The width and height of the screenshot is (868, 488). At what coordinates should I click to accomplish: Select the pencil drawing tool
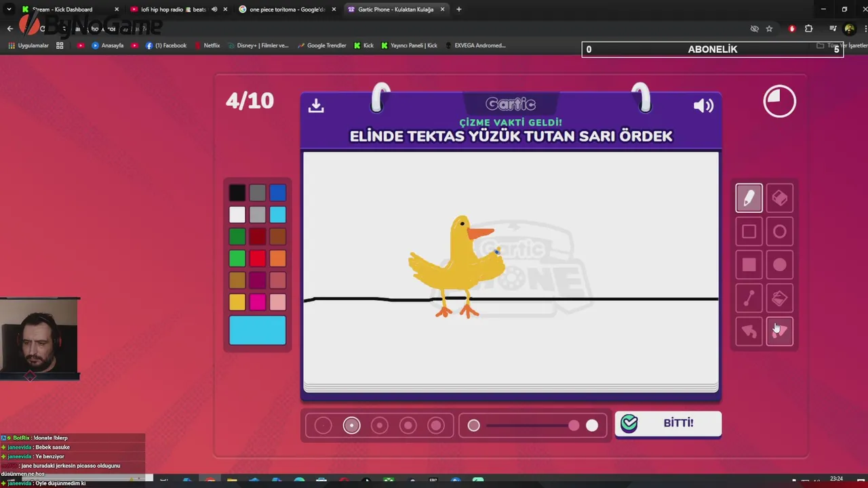749,198
